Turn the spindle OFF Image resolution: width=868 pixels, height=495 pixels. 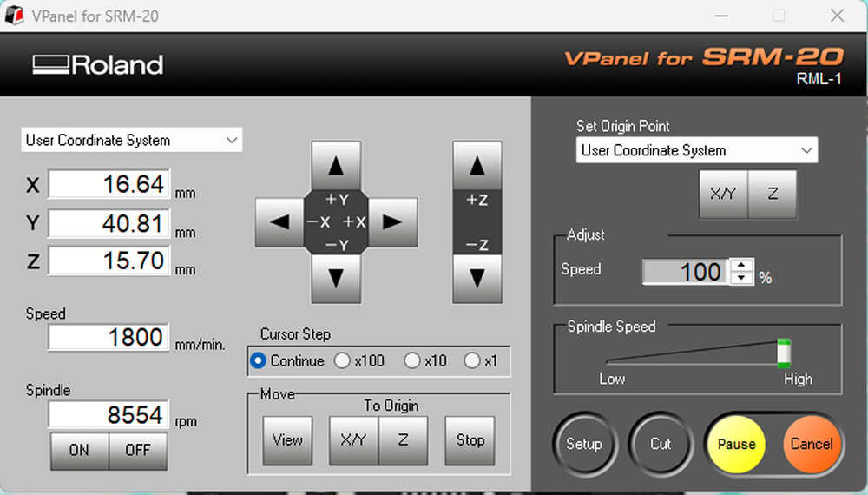click(x=138, y=450)
